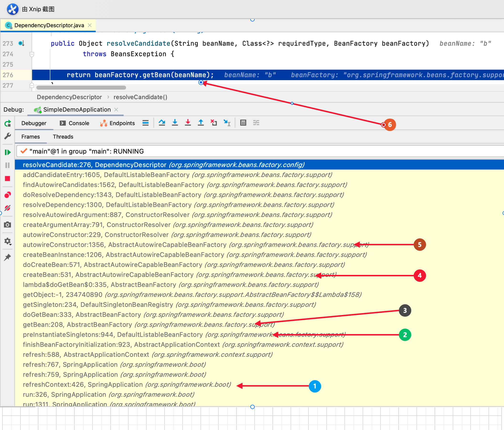Click the Drop Frame icon
Image resolution: width=504 pixels, height=430 pixels.
coord(214,123)
